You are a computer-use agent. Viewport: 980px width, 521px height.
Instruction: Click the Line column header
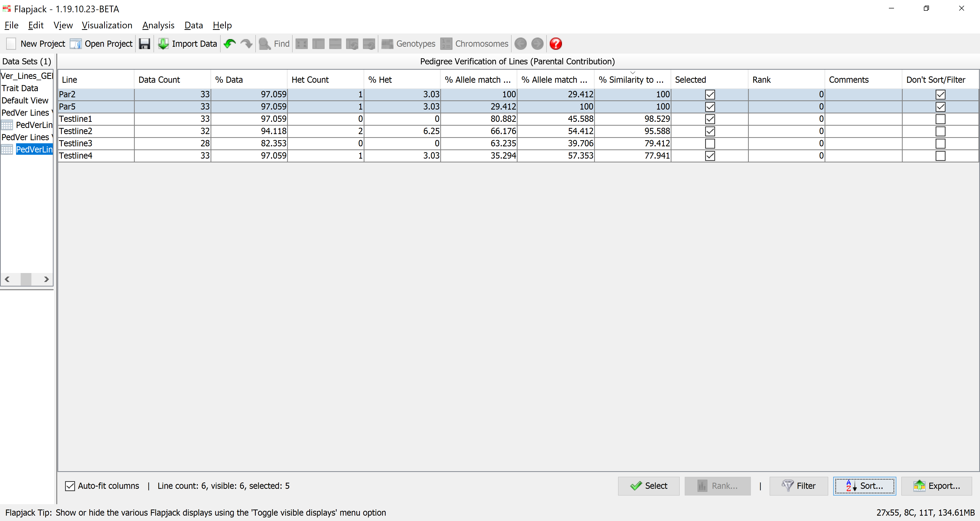point(96,80)
